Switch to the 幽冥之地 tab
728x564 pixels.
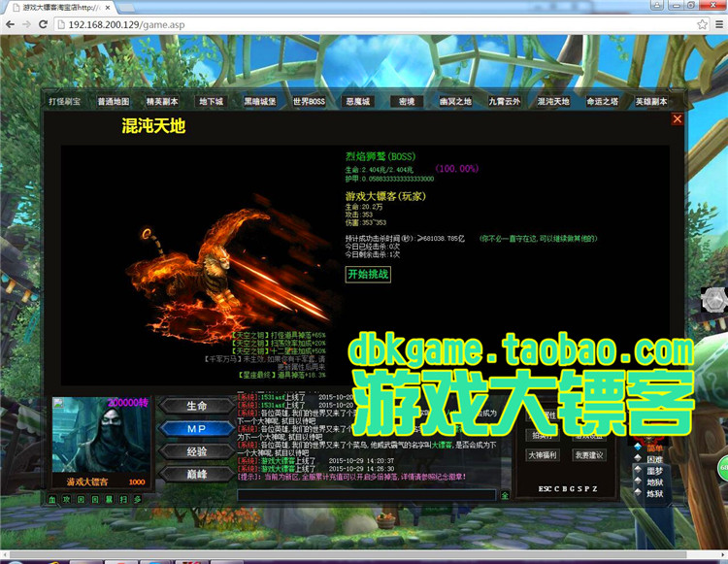tap(455, 101)
